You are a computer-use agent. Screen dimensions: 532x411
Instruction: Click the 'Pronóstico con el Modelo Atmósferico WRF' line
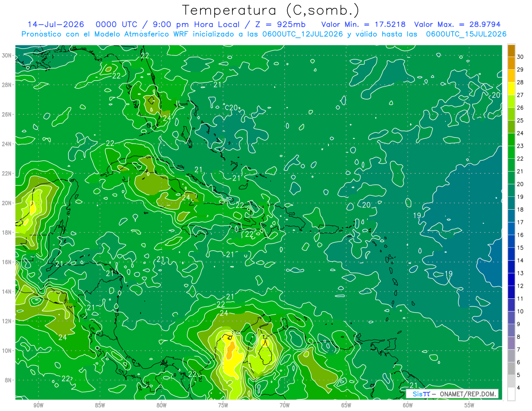tap(264, 34)
